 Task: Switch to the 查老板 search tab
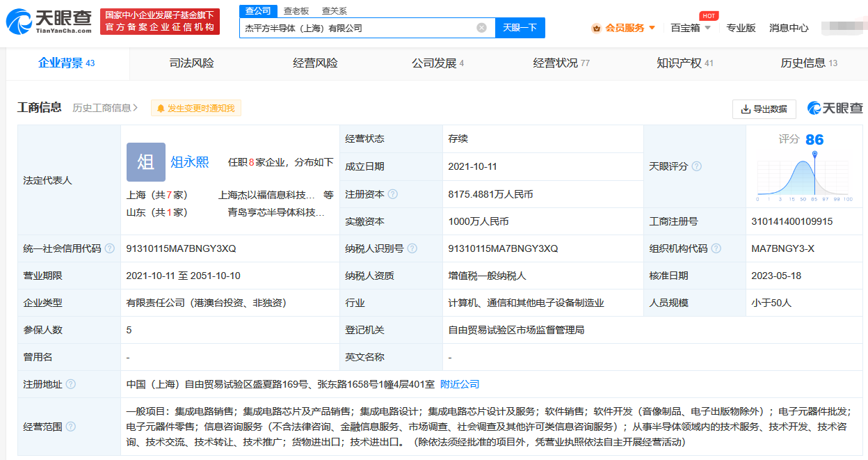coord(296,10)
